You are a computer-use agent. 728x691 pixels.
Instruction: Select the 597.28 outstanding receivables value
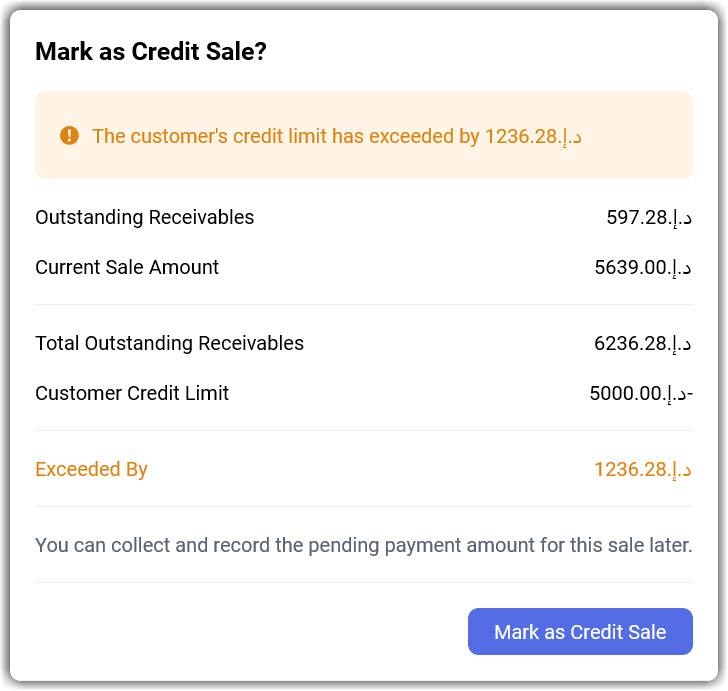[x=649, y=217]
